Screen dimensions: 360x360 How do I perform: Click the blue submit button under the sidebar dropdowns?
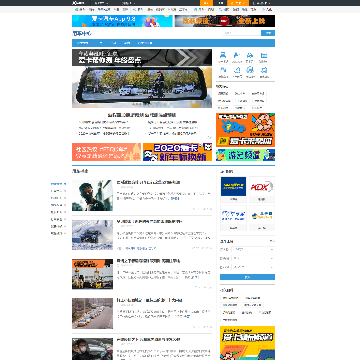[x=247, y=277]
